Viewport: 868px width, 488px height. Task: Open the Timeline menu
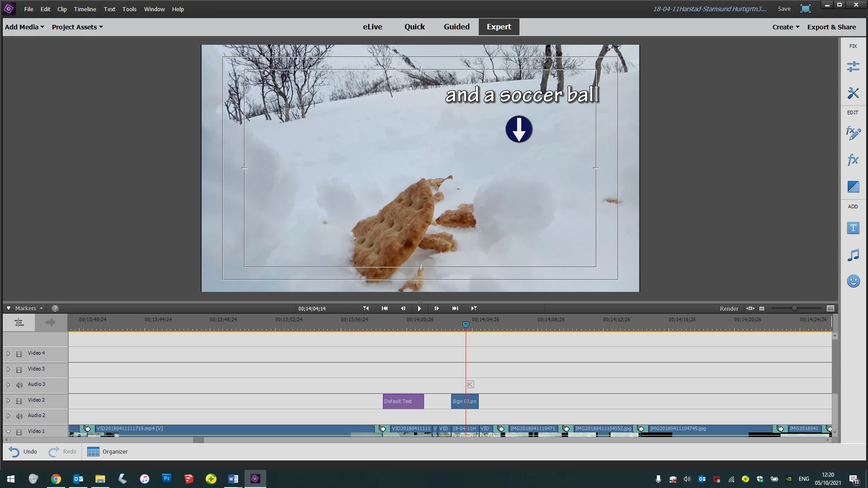click(x=85, y=9)
